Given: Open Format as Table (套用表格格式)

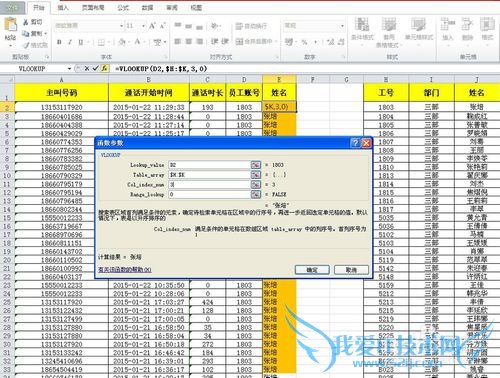Looking at the screenshot, I should tap(389, 32).
